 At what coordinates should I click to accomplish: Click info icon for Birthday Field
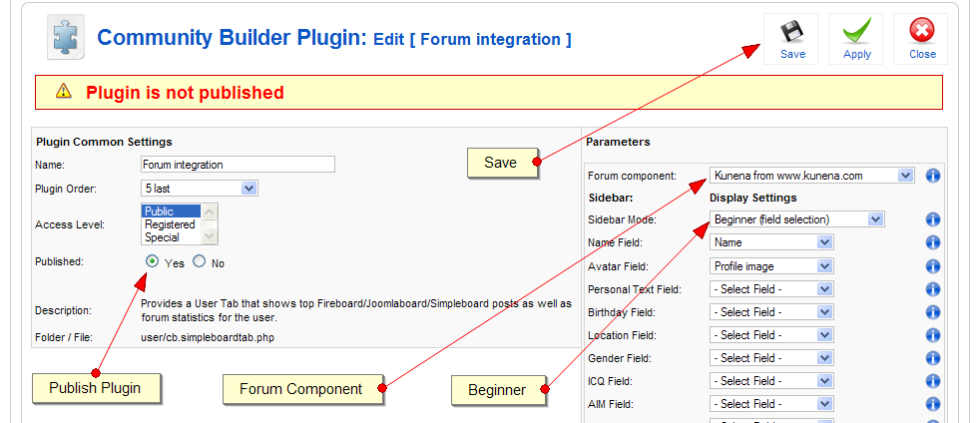pos(933,312)
